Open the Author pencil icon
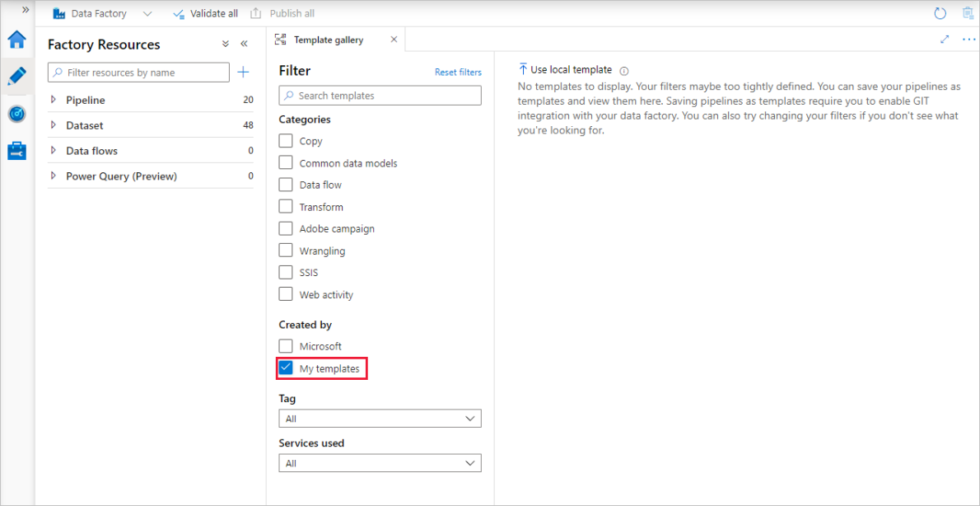This screenshot has height=506, width=980. coord(16,76)
